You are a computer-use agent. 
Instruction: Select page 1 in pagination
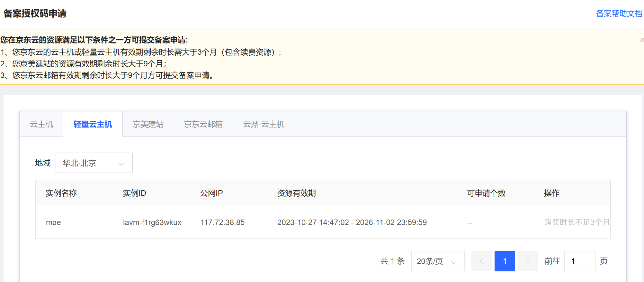coord(505,261)
